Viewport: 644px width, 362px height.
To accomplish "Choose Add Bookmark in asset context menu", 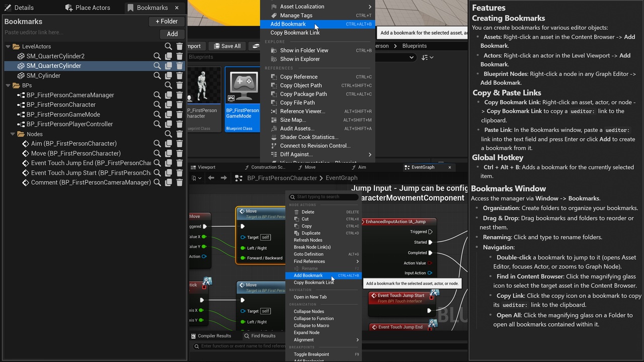I will pyautogui.click(x=318, y=24).
